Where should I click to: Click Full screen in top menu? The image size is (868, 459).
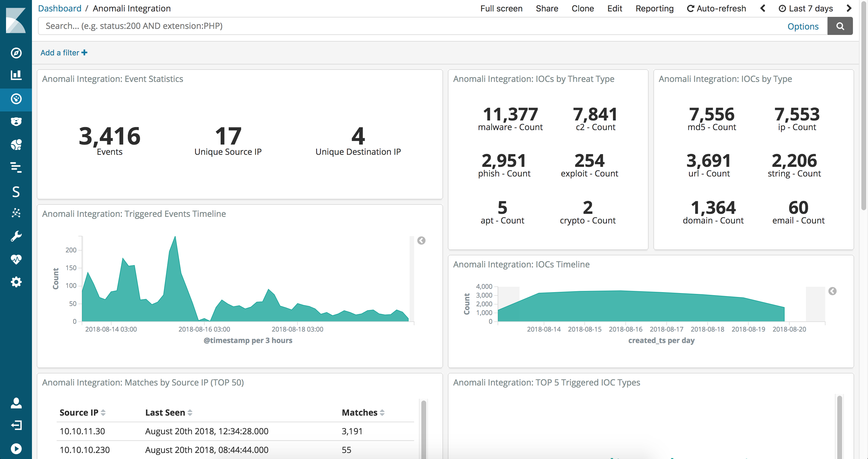pos(501,8)
